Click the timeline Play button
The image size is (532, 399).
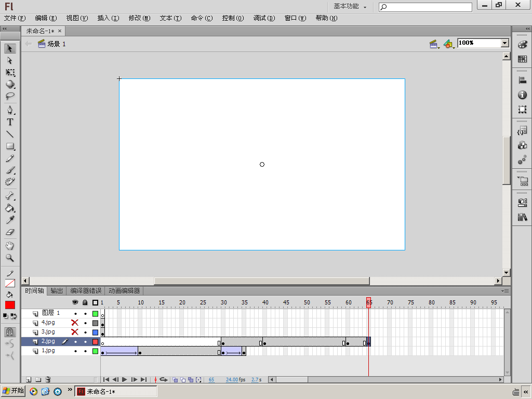pos(125,380)
